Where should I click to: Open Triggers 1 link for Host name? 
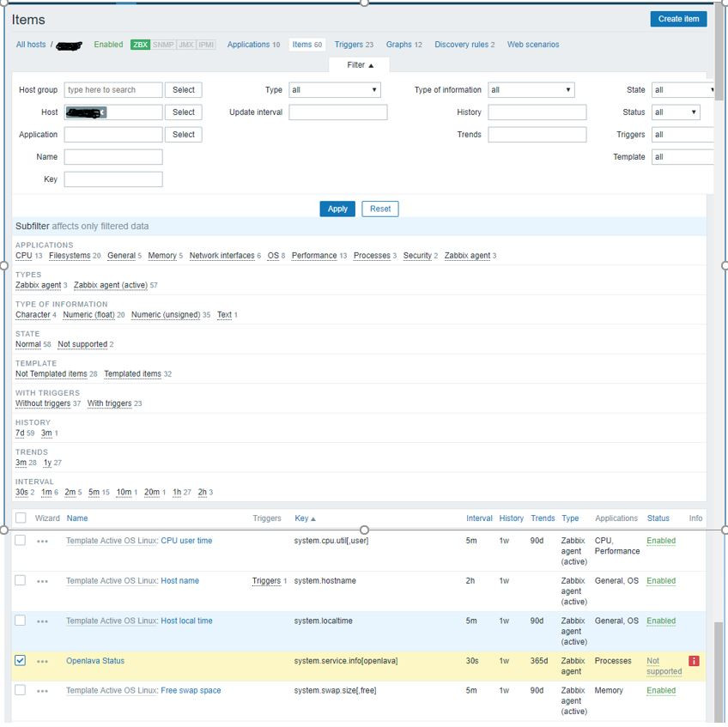pyautogui.click(x=266, y=581)
